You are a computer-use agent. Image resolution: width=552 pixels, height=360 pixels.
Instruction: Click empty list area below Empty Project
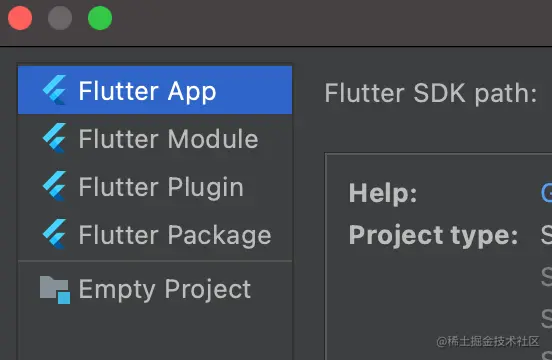(155, 337)
